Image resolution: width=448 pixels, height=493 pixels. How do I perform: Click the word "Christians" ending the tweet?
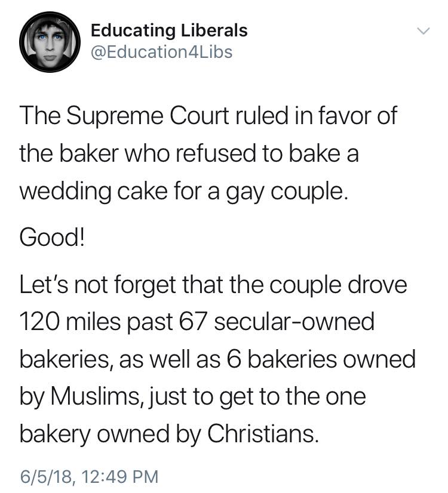coord(262,433)
